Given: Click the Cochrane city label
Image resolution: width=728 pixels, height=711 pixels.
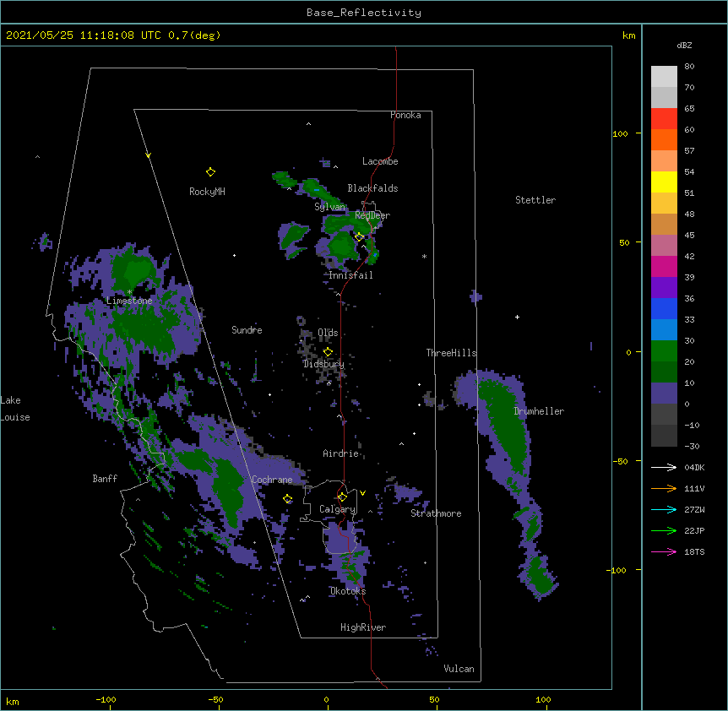Looking at the screenshot, I should [272, 480].
